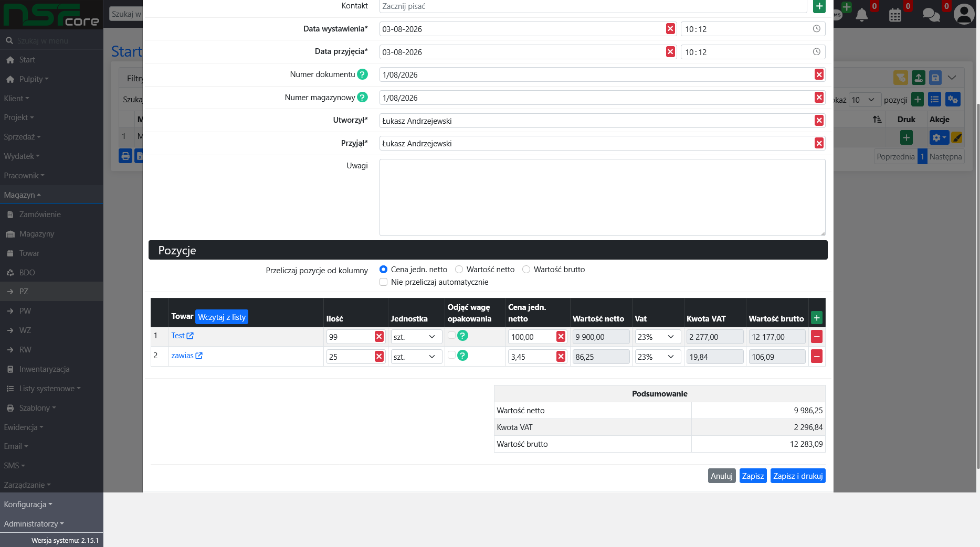980x547 pixels.
Task: Collapse the Magazyn sidebar menu
Action: (x=51, y=195)
